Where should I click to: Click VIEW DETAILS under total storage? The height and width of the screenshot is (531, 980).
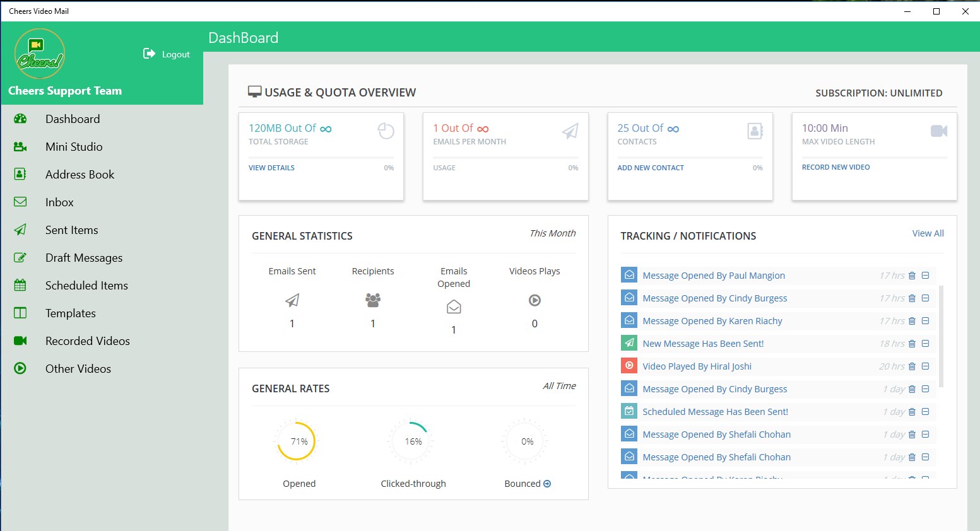tap(271, 168)
